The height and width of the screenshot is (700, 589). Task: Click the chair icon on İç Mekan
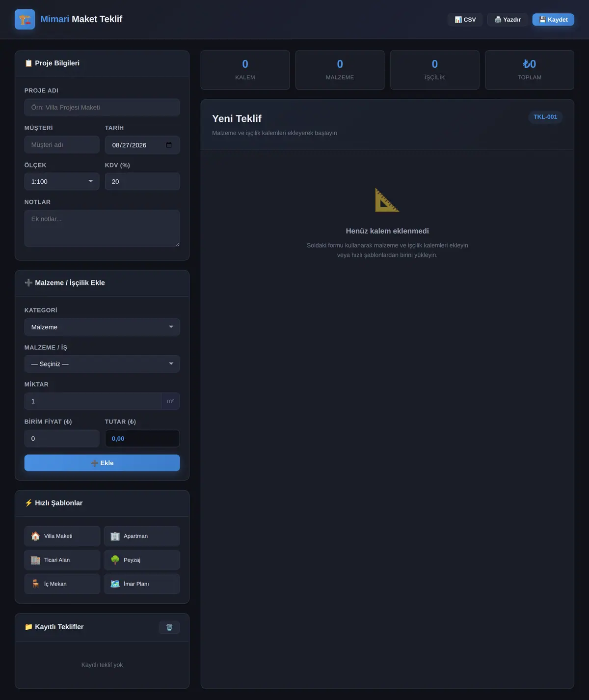click(35, 584)
